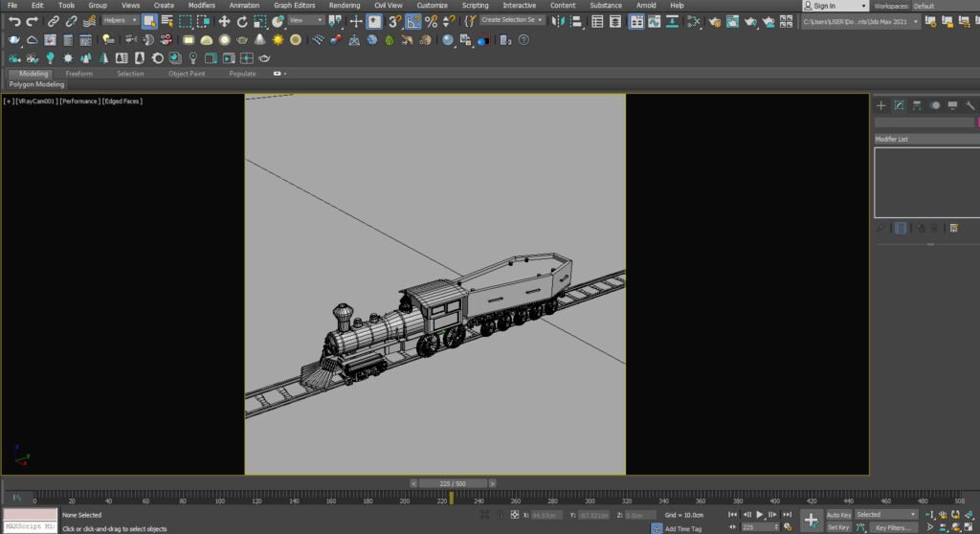Screen dimensions: 980x534
Task: Click the Key Filters button
Action: pos(893,527)
